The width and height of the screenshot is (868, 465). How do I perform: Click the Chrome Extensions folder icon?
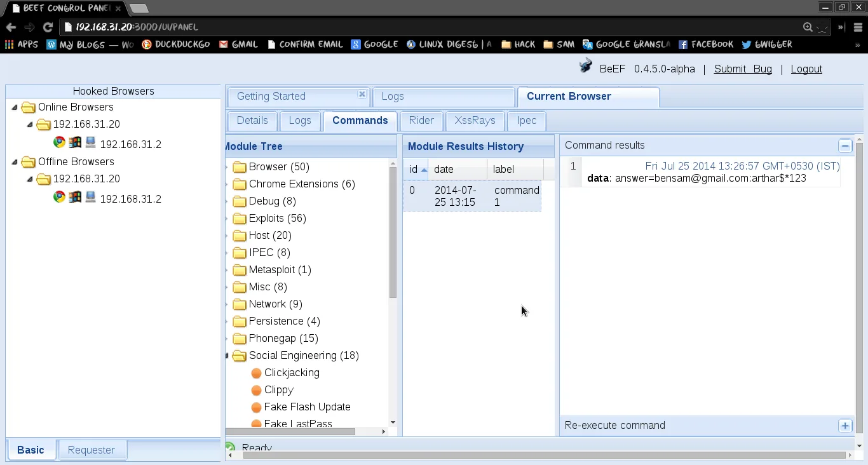click(x=240, y=184)
